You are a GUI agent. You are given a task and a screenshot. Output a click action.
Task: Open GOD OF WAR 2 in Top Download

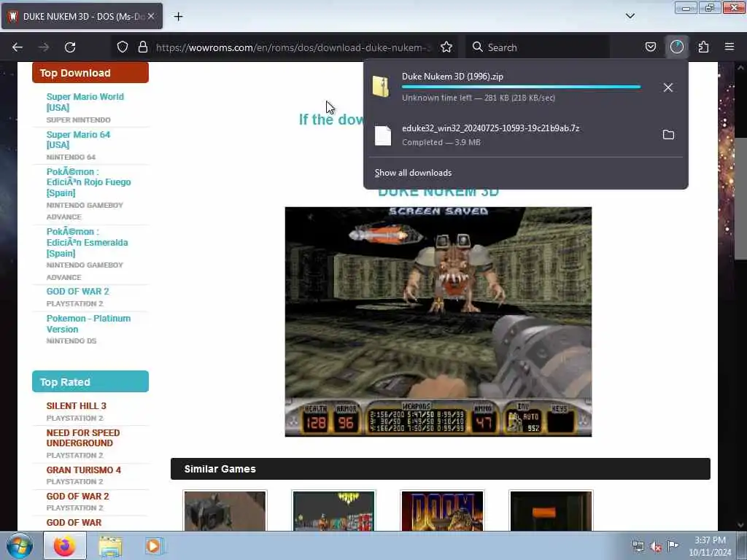tap(77, 292)
